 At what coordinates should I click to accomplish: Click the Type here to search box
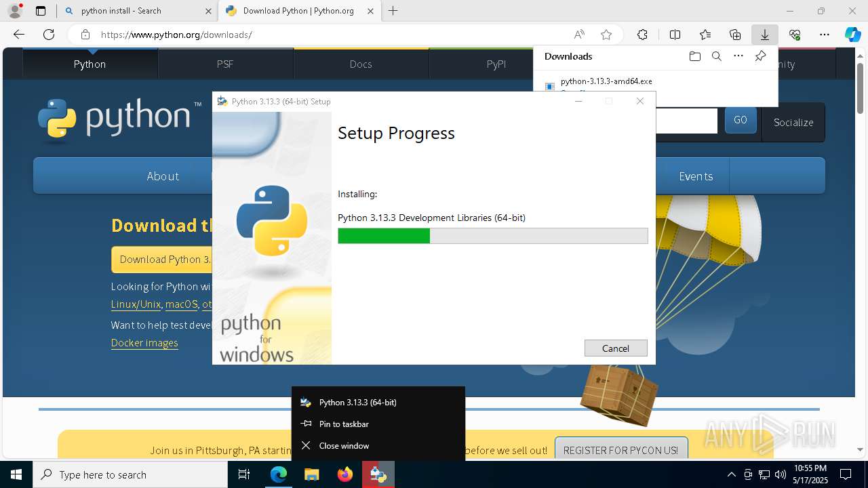pyautogui.click(x=130, y=474)
